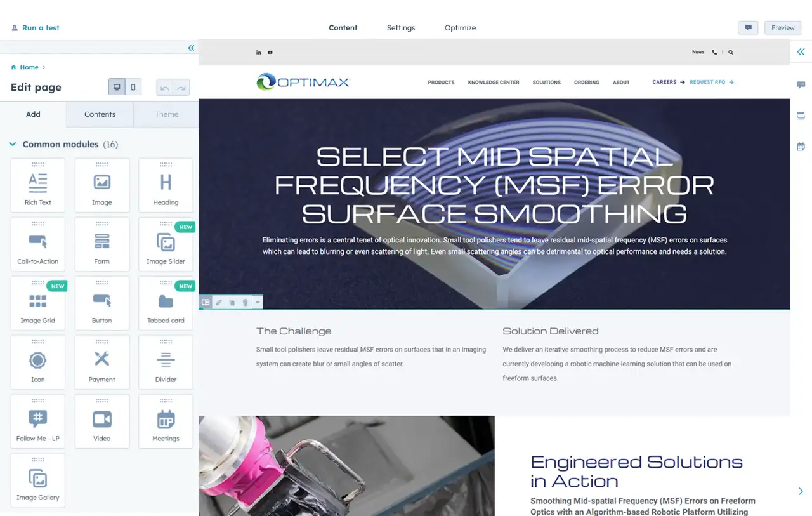Add the Rich Text module
This screenshot has height=516, width=812.
coord(38,185)
